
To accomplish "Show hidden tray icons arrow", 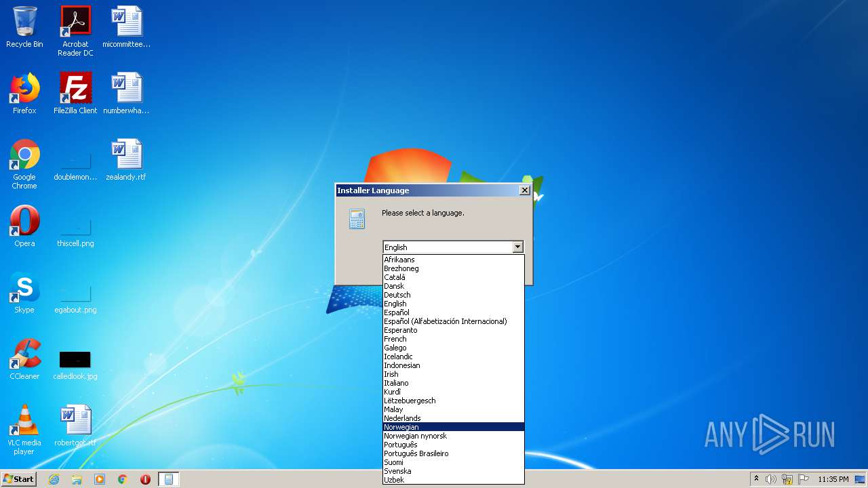I will [757, 479].
